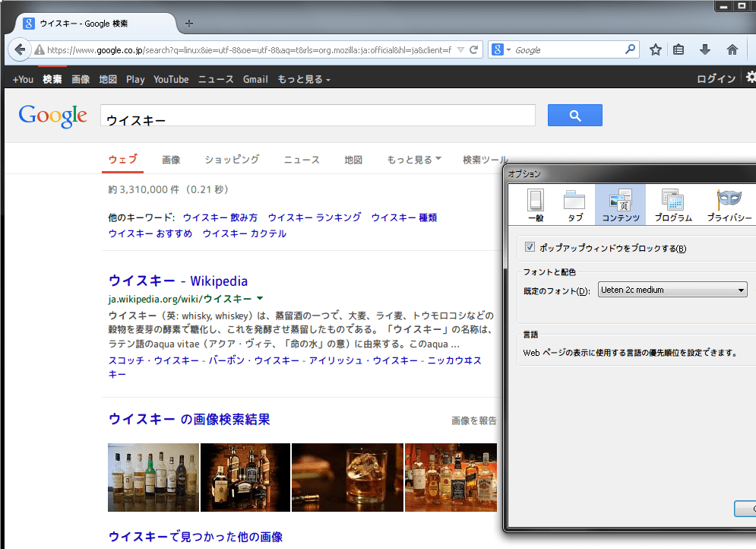Screen dimensions: 756x549
Task: Click related keyword ウイスキー 飲み方
Action: [220, 217]
